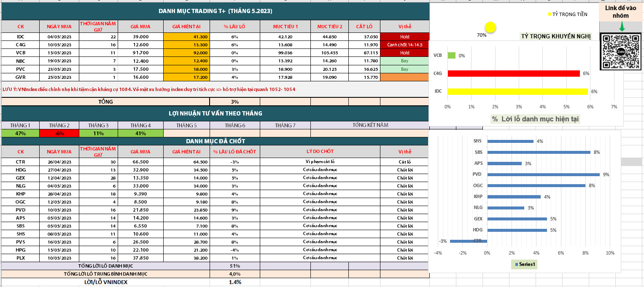The height and width of the screenshot is (287, 644).
Task: Click the green '41%' monthly profit cell
Action: 140,133
